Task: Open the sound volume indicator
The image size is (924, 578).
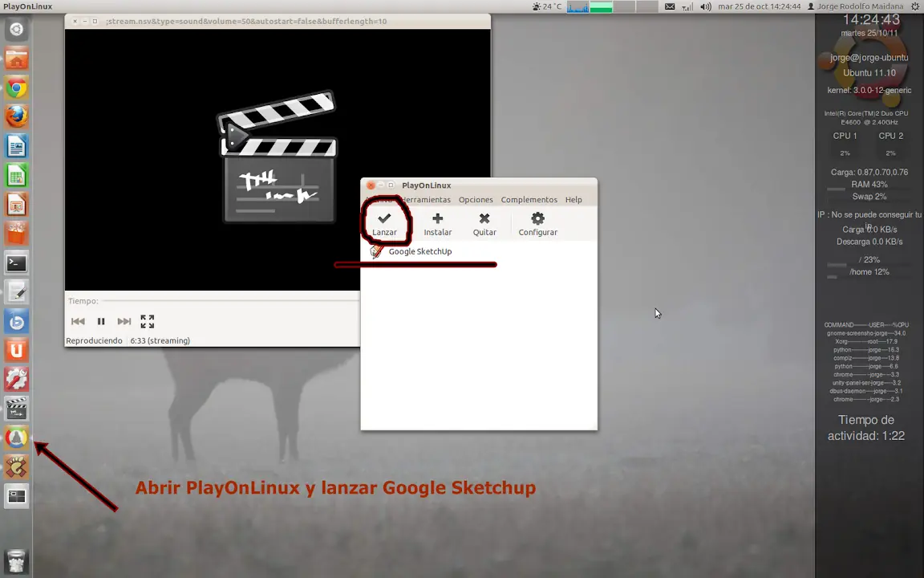Action: (705, 6)
